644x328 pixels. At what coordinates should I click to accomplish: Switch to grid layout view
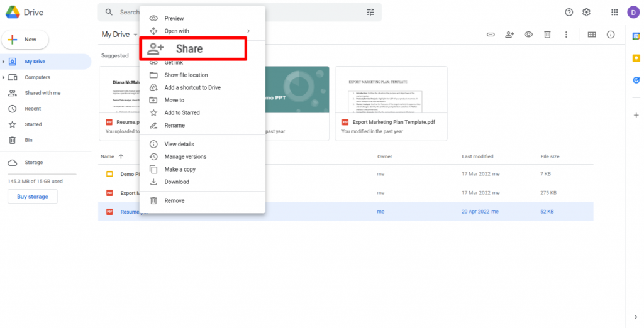pyautogui.click(x=591, y=35)
